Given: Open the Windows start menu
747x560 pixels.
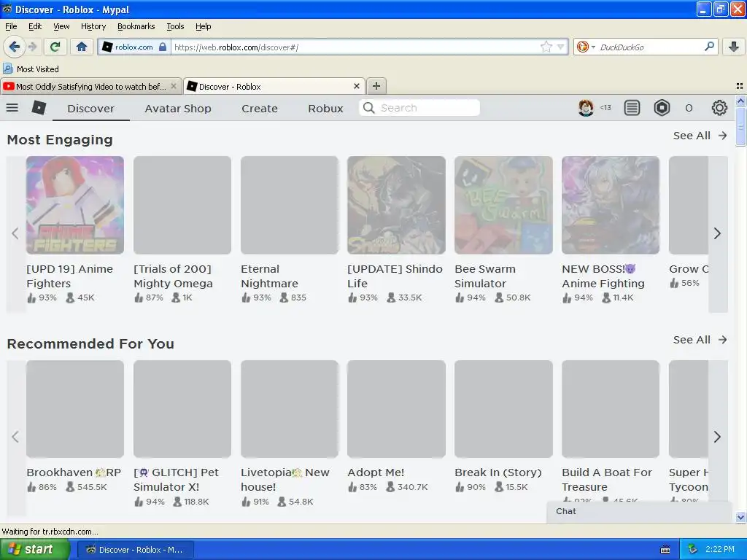Looking at the screenshot, I should click(34, 550).
